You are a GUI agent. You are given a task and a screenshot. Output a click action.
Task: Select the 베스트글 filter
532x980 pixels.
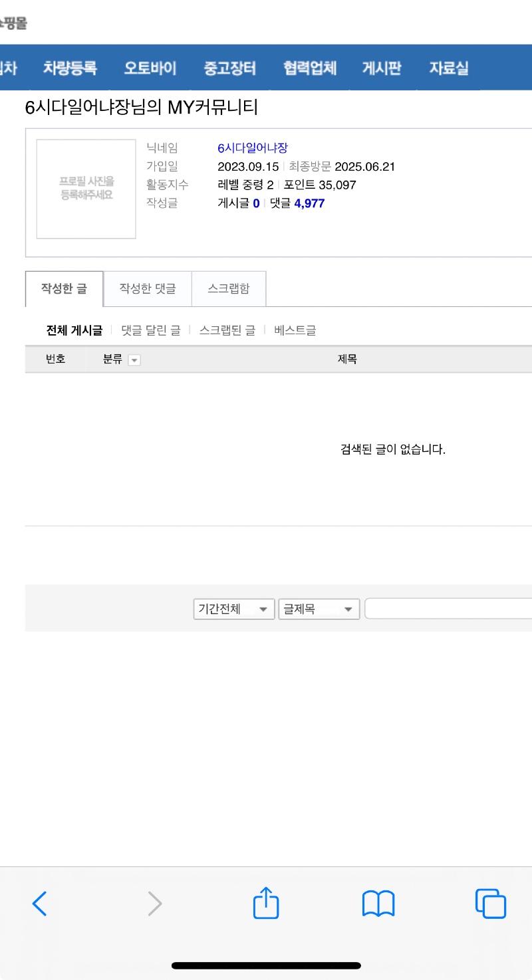(295, 330)
